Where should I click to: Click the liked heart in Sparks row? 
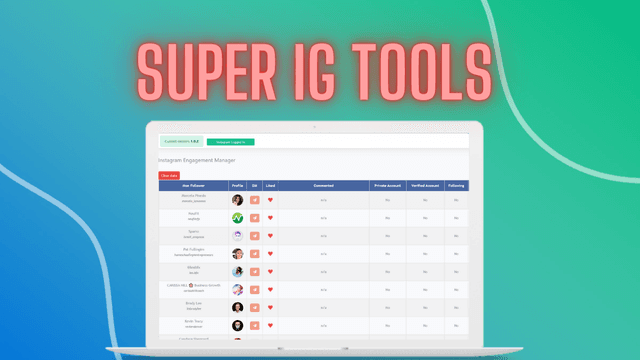coord(270,236)
